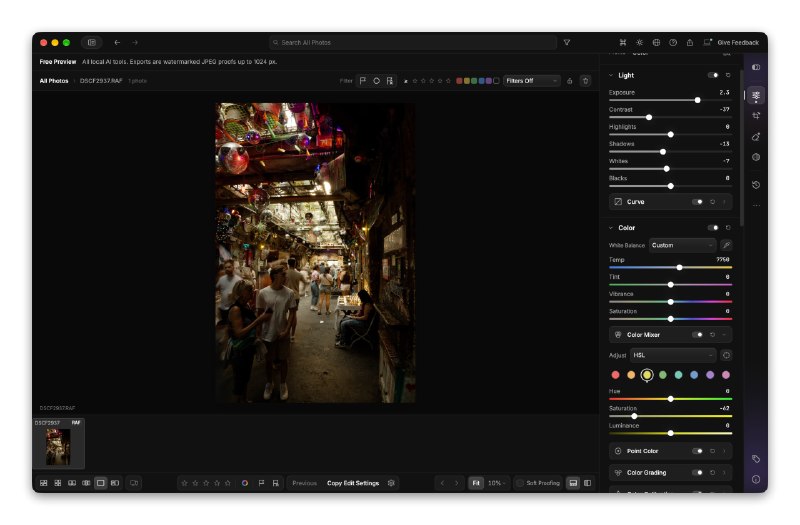Expand the Point Color section
Image resolution: width=800 pixels, height=525 pixels.
(724, 451)
